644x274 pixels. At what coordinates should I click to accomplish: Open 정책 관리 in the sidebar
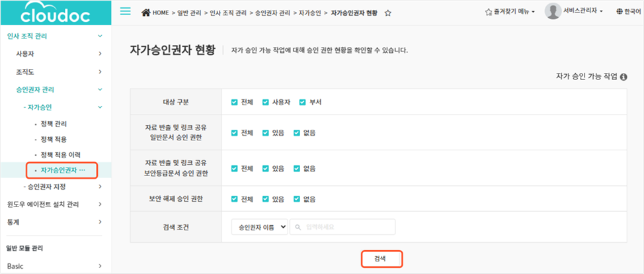[x=54, y=124]
